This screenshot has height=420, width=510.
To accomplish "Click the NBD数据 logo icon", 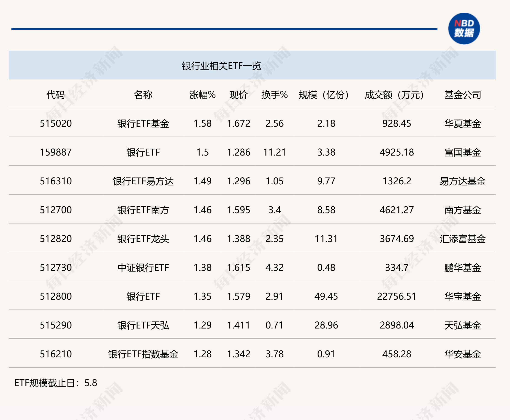I will (464, 29).
